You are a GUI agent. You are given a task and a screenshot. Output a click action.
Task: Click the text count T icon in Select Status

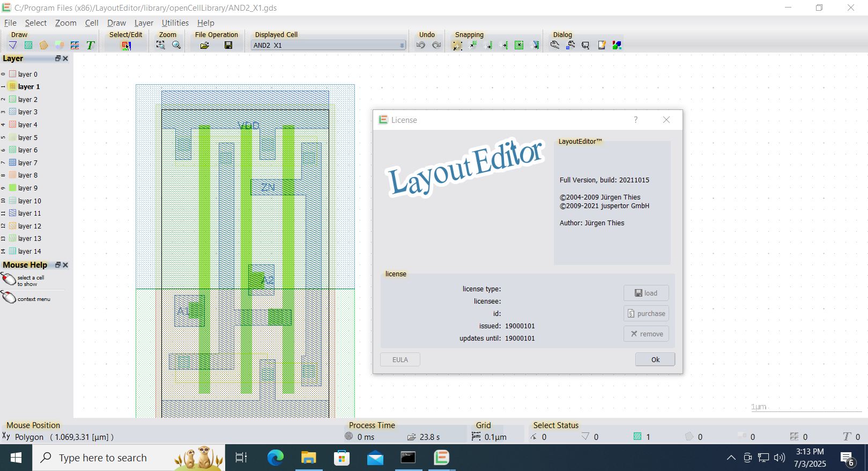tap(847, 437)
